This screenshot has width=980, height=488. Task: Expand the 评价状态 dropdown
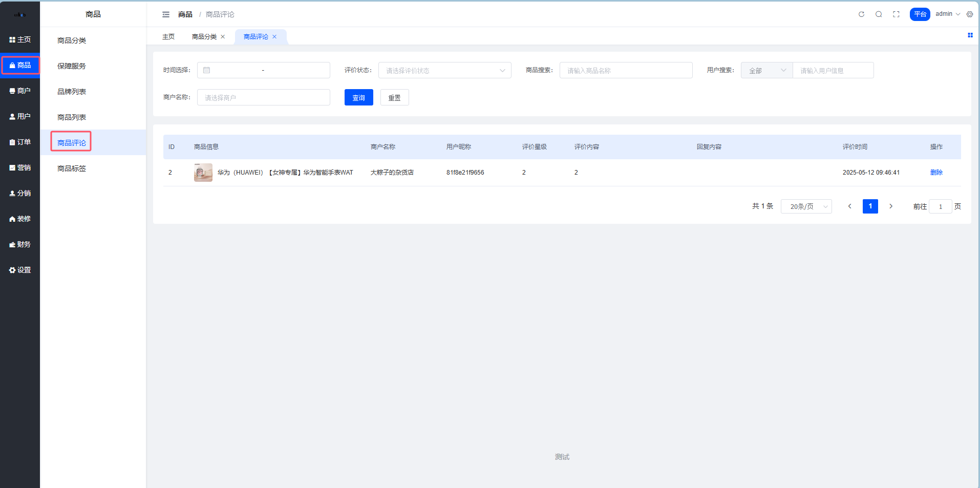pos(444,70)
